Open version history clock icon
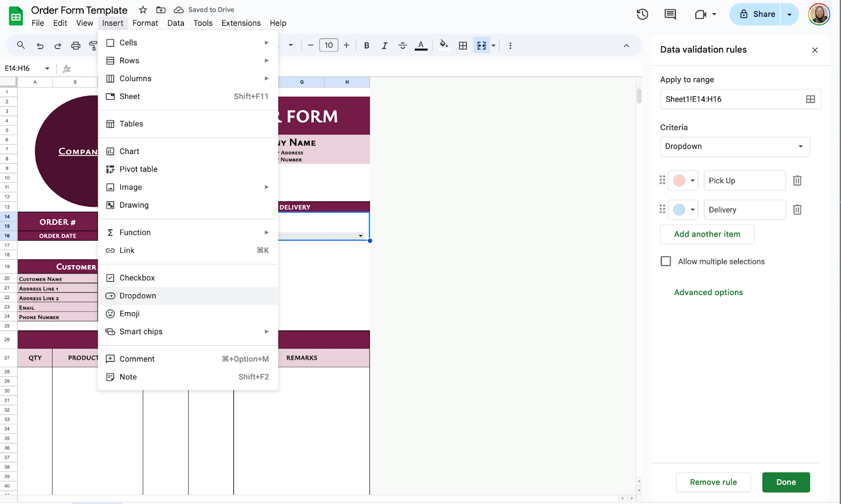841x504 pixels. (642, 14)
